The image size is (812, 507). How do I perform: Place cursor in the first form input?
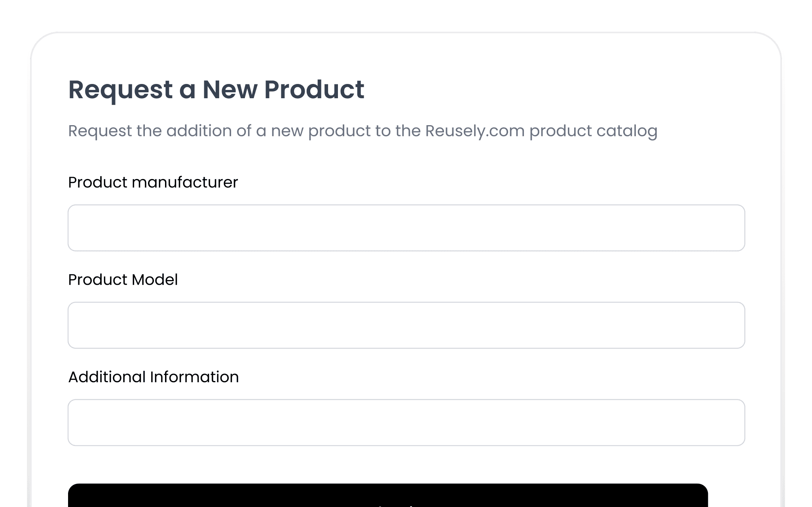(x=406, y=228)
